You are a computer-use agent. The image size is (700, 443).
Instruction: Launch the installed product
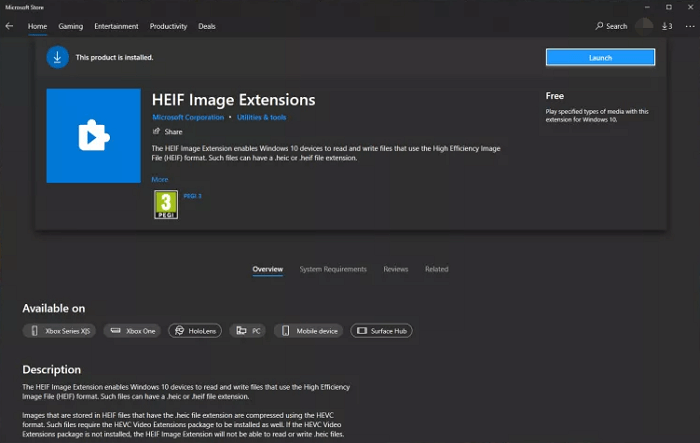click(600, 58)
